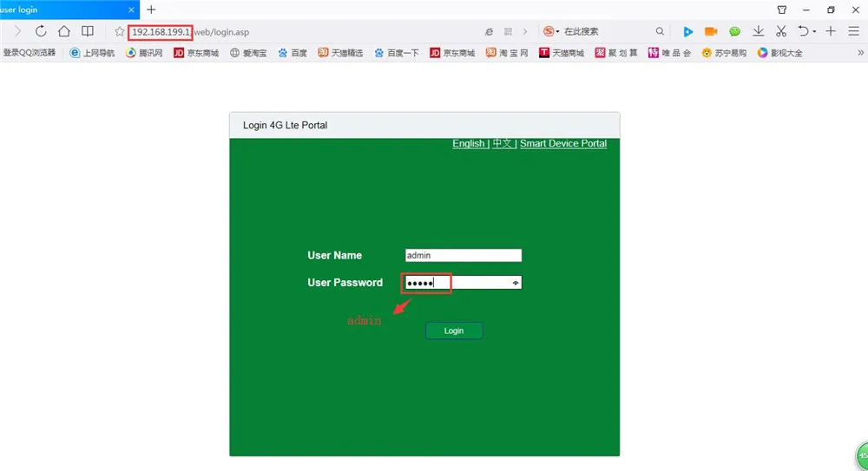Screen dimensions: 868x471
Task: Open the 天猫精选 bookmark
Action: 340,53
